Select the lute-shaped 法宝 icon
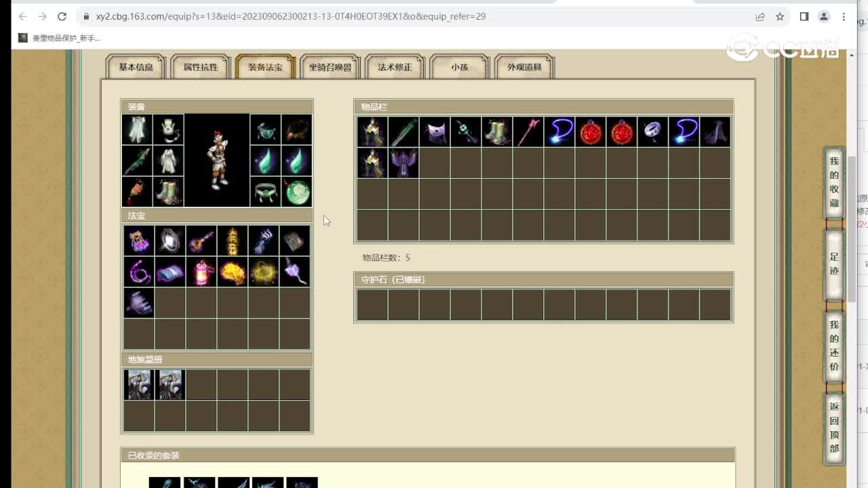The width and height of the screenshot is (868, 488). tap(201, 241)
